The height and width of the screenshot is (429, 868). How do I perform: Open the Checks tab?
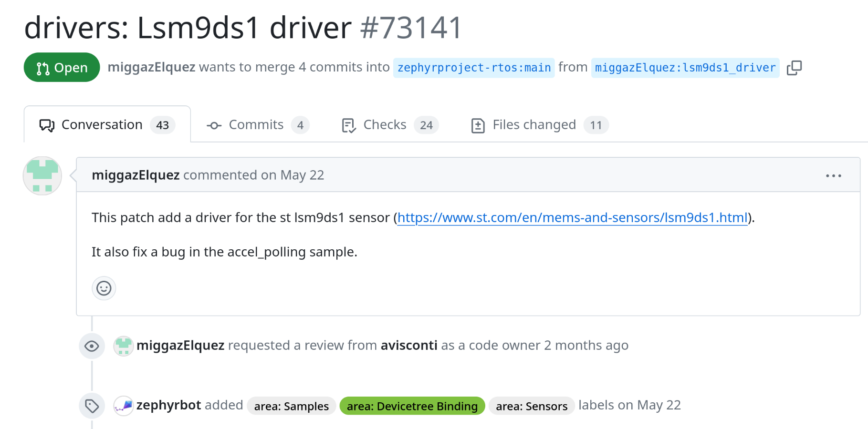click(390, 125)
